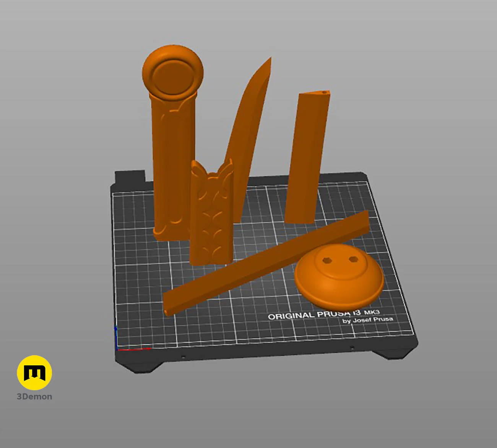Click the 'by Josef Prusa' bed label
Viewport: 497px width, 448px height.
tap(367, 320)
